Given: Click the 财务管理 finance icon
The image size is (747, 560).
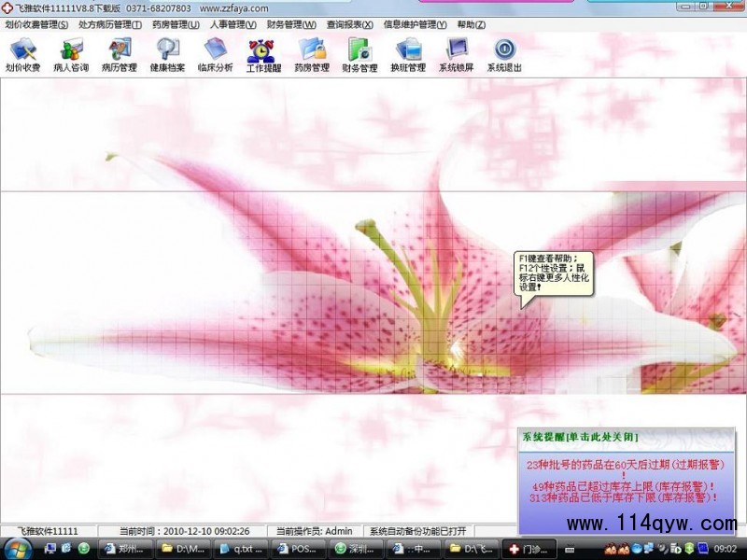Looking at the screenshot, I should 359,54.
